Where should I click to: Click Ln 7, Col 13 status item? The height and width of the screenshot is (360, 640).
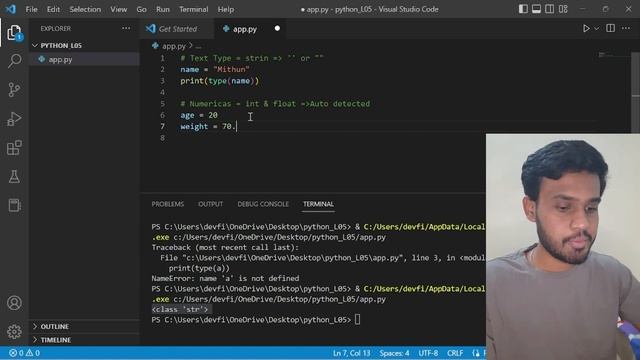(351, 353)
